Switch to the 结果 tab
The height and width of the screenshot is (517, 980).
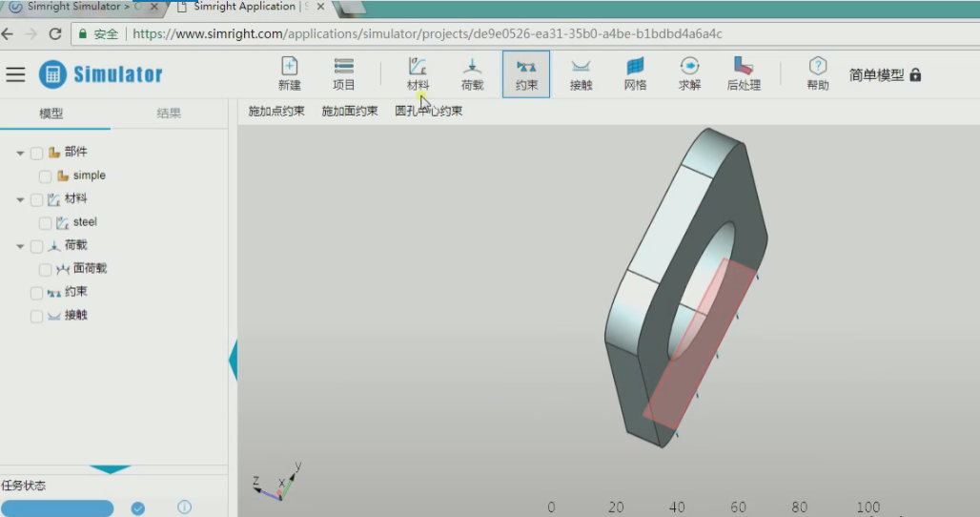169,114
